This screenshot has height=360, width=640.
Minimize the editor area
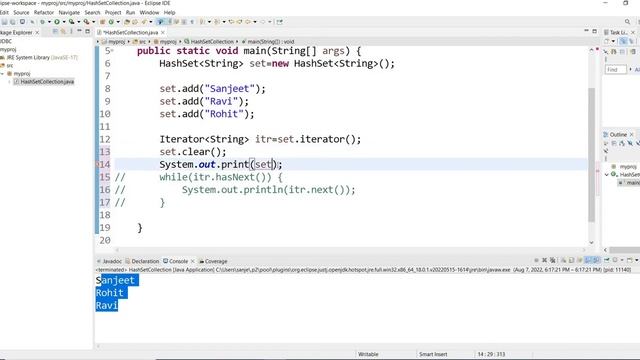pos(587,31)
